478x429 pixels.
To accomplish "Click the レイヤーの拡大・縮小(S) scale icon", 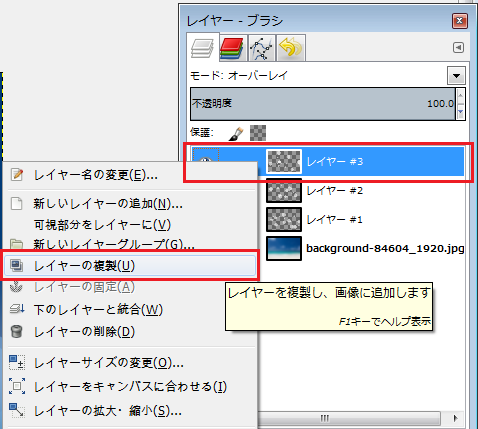I will 17,410.
